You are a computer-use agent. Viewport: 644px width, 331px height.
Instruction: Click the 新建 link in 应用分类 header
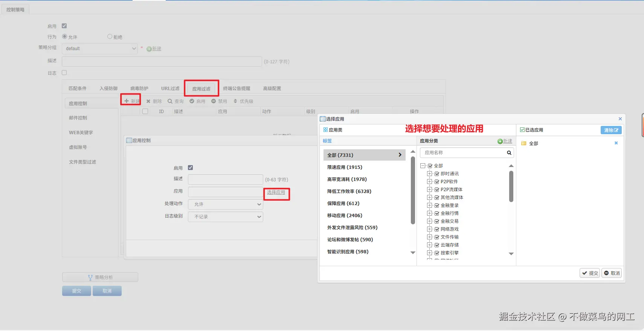pyautogui.click(x=505, y=141)
